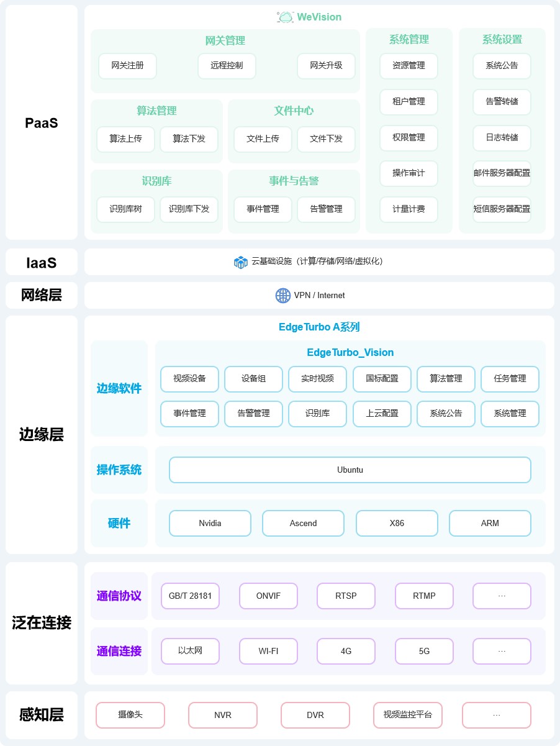Select the 任务管理 box

pos(510,379)
